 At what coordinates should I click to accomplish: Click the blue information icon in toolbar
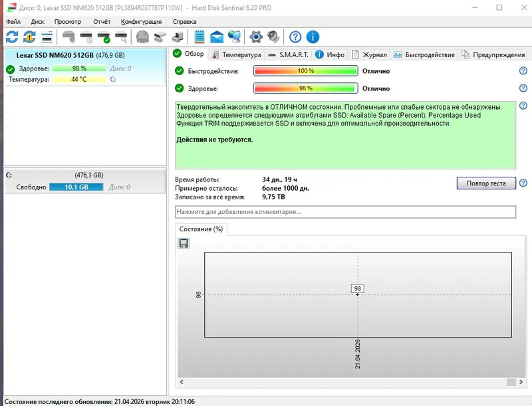tap(313, 37)
